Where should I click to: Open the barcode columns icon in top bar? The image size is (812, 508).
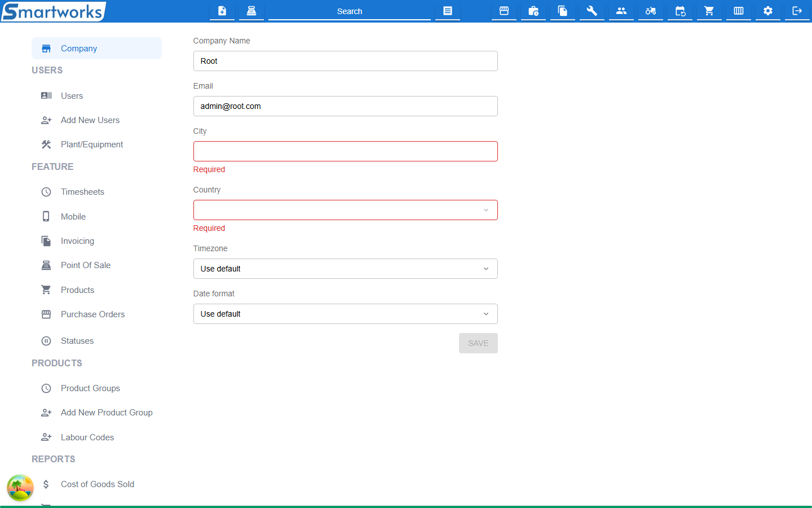(739, 11)
